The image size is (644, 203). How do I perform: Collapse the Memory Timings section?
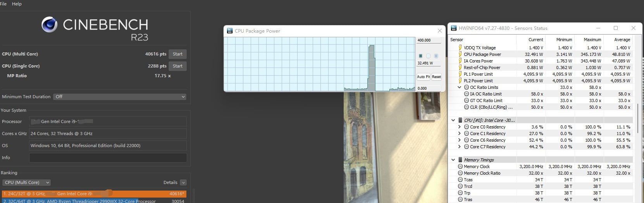pyautogui.click(x=453, y=160)
